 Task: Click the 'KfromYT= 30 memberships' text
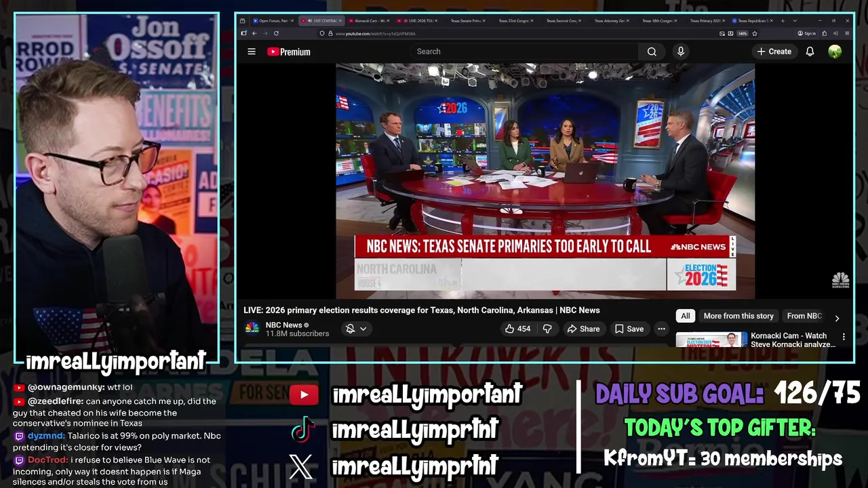(x=722, y=459)
